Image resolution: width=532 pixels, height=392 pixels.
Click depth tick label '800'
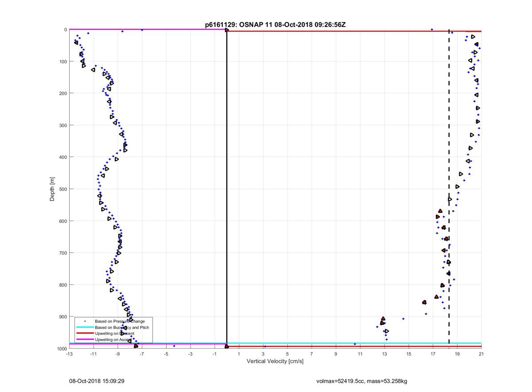pyautogui.click(x=63, y=284)
